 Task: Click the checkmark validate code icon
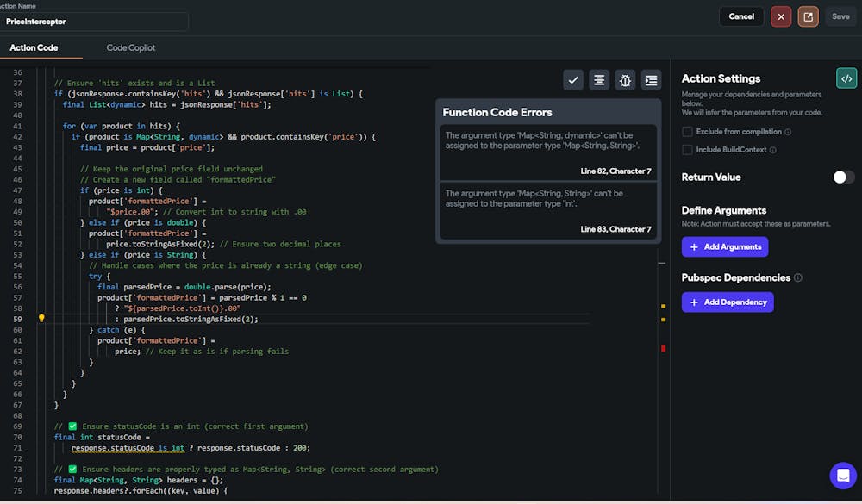click(x=573, y=80)
